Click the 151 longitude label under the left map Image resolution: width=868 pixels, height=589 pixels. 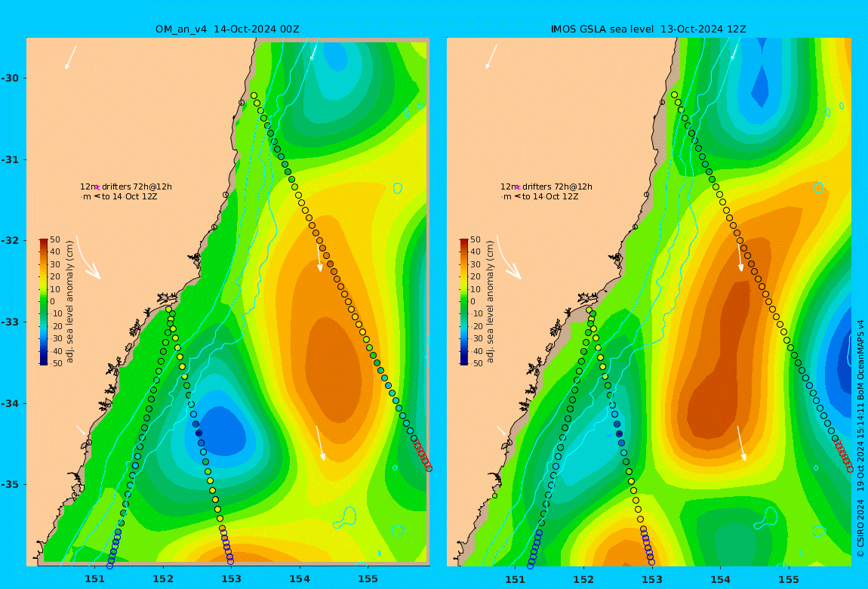pyautogui.click(x=94, y=579)
